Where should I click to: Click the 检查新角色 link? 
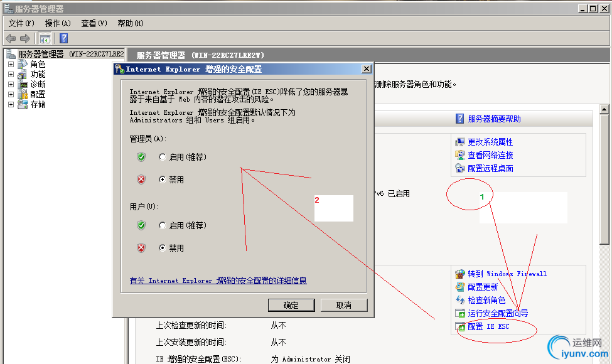pyautogui.click(x=486, y=300)
